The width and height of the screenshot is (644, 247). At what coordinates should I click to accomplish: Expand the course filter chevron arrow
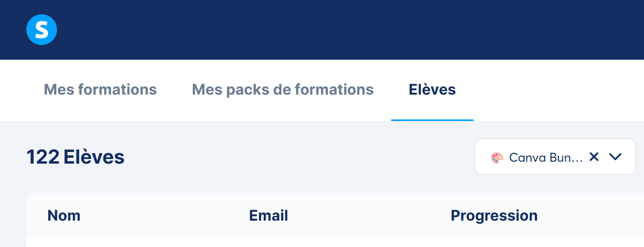click(x=615, y=157)
